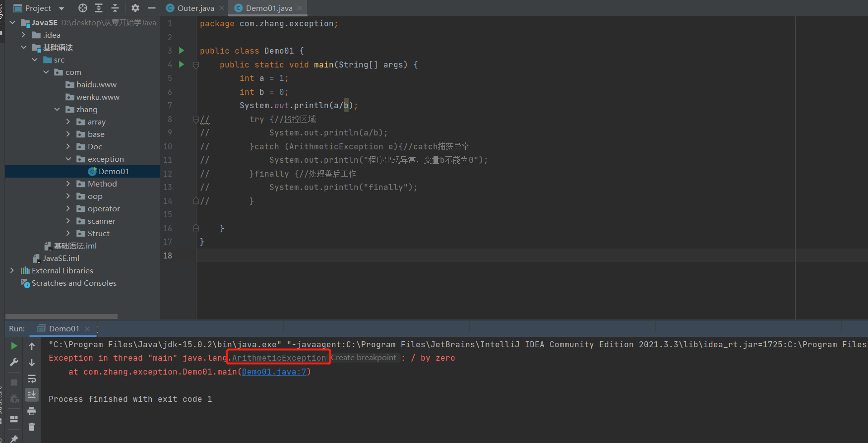Viewport: 868px width, 443px height.
Task: Open the ArithmeticException link in console
Action: point(279,358)
